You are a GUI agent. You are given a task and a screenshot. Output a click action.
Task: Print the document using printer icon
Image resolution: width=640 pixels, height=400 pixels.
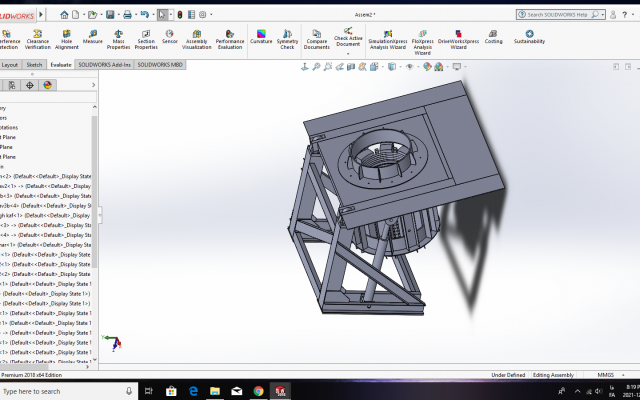tap(127, 15)
